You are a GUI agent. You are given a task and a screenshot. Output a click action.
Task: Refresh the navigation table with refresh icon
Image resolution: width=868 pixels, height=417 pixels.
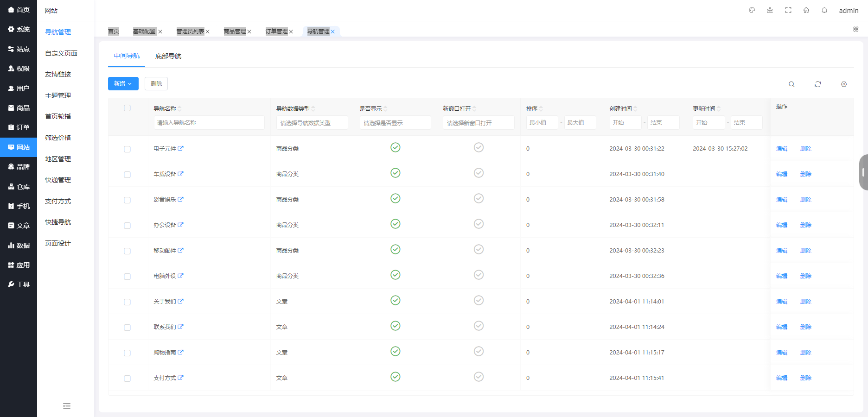click(818, 84)
